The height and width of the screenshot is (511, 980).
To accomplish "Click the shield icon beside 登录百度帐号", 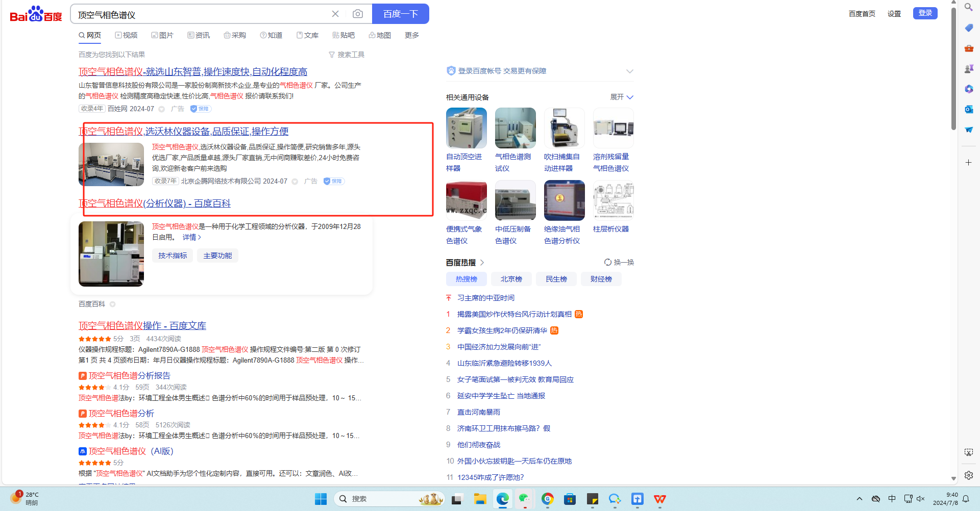I will pyautogui.click(x=451, y=71).
